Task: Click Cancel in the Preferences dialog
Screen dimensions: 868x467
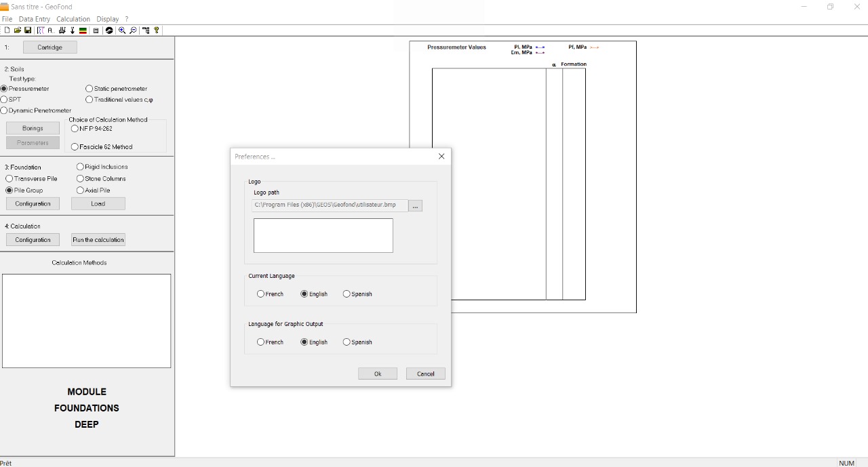Action: pyautogui.click(x=426, y=373)
